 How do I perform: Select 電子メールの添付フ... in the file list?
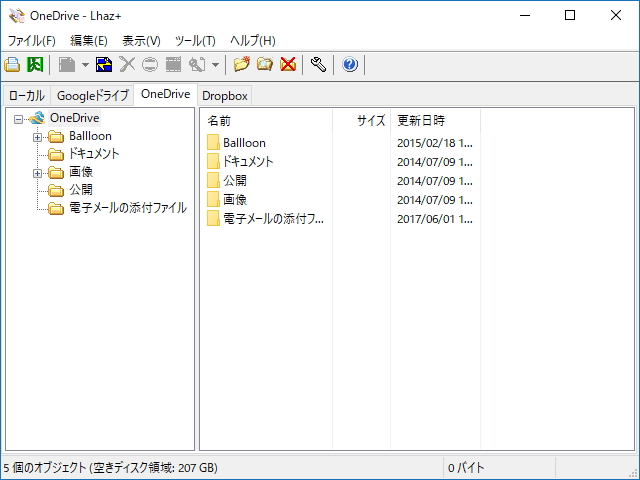pyautogui.click(x=273, y=219)
